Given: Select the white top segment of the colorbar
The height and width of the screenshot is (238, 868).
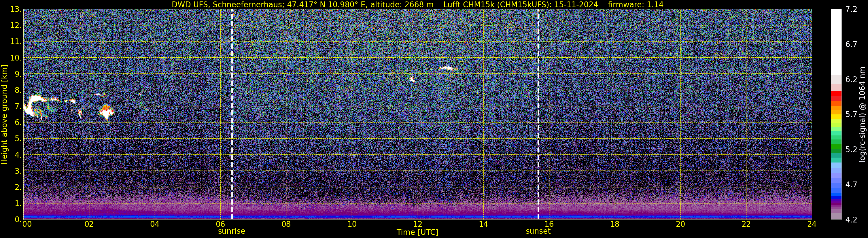Looking at the screenshot, I should click(x=836, y=42).
